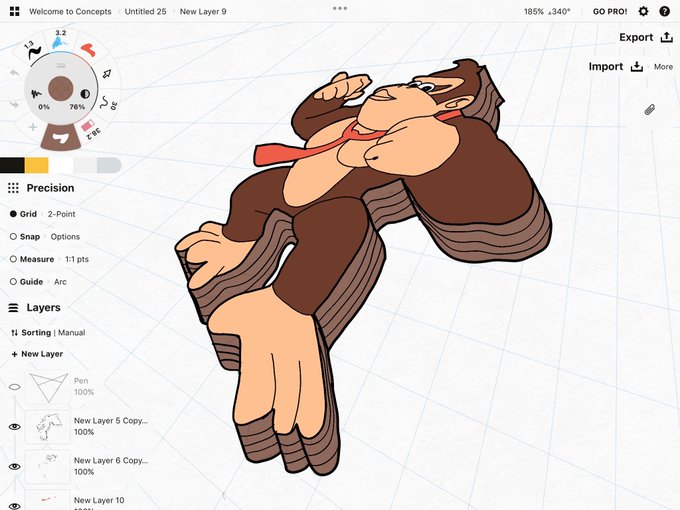Tap the Undo arrow

pyautogui.click(x=14, y=73)
